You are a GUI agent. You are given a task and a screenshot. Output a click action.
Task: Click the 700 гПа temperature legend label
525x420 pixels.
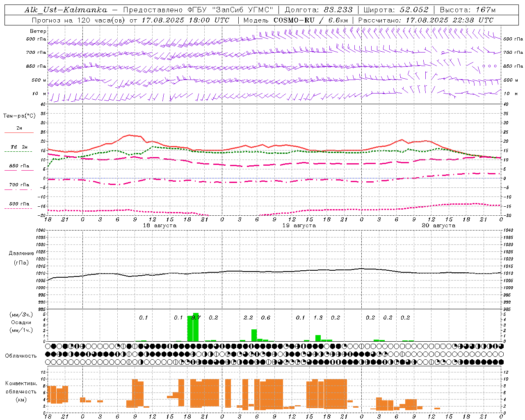tap(19, 185)
